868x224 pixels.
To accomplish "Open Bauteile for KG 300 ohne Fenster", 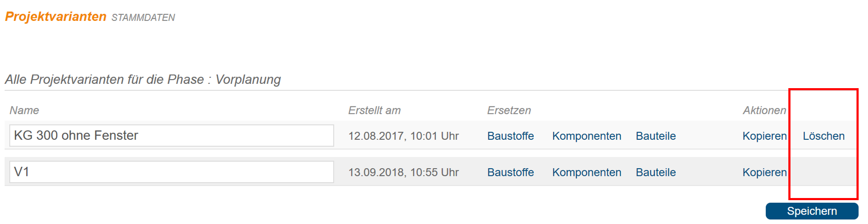I will [x=655, y=136].
